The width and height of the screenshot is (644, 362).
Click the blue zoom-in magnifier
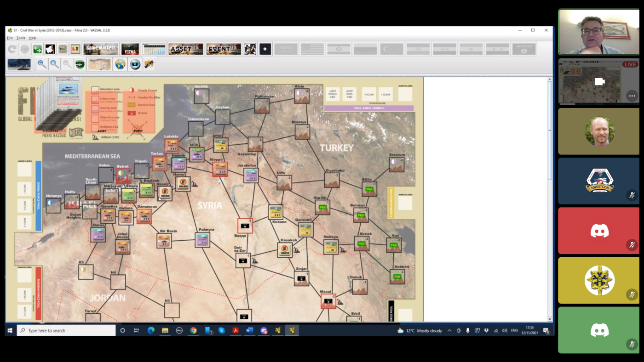42,64
